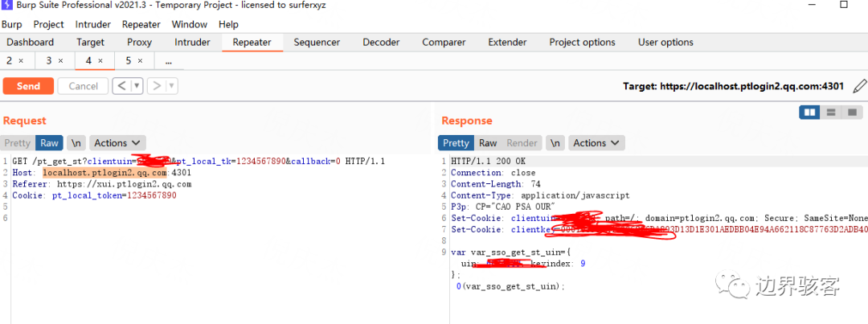Image resolution: width=868 pixels, height=324 pixels.
Task: Open the Burp menu
Action: pos(11,24)
